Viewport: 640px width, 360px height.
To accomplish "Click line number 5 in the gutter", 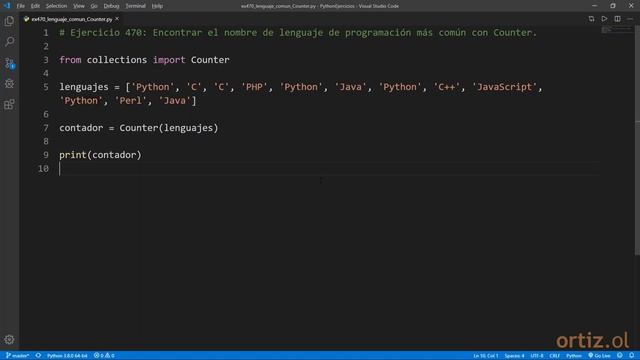I will tap(46, 87).
